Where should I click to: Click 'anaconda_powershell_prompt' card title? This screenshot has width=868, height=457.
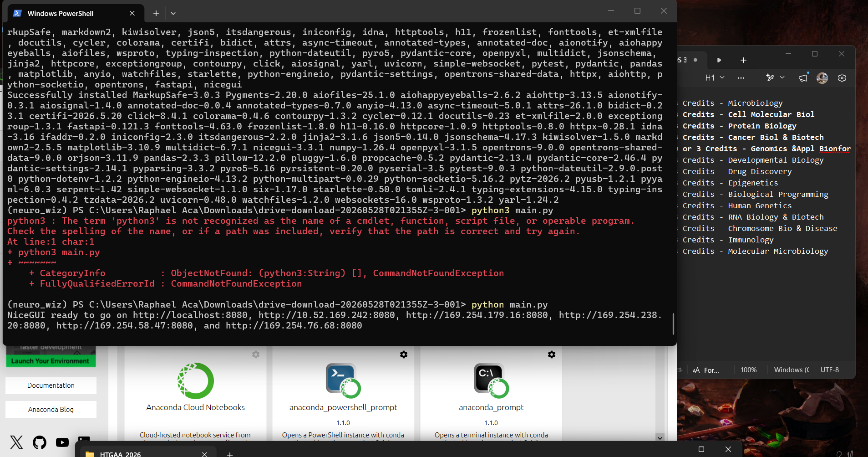(x=343, y=407)
